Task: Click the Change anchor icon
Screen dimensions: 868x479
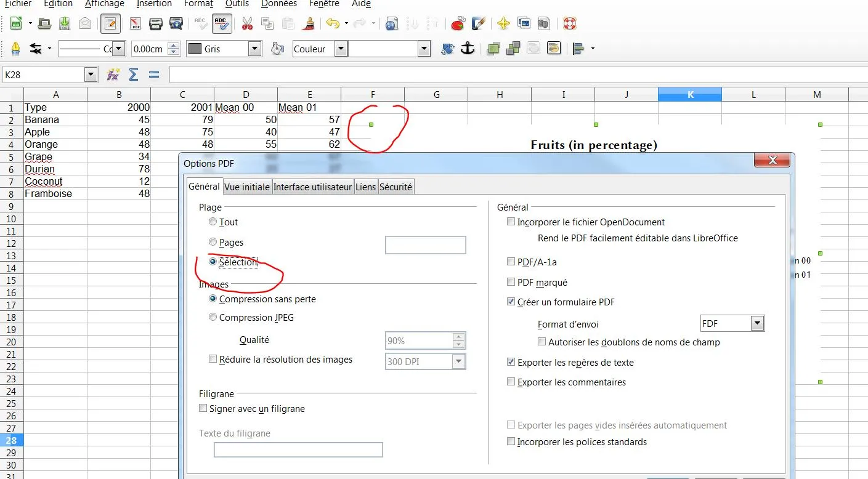Action: [468, 48]
